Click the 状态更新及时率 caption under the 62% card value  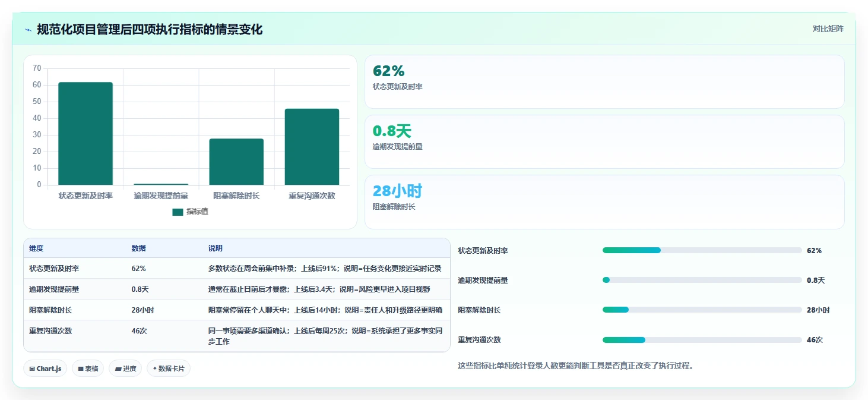(398, 87)
